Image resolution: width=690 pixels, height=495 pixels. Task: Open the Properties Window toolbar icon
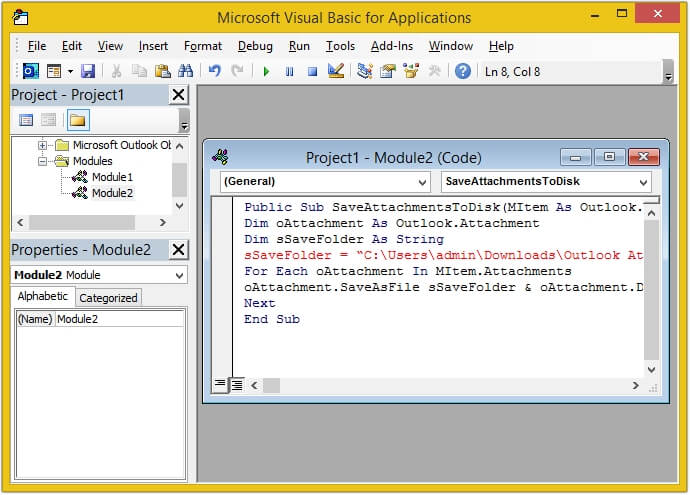(388, 71)
